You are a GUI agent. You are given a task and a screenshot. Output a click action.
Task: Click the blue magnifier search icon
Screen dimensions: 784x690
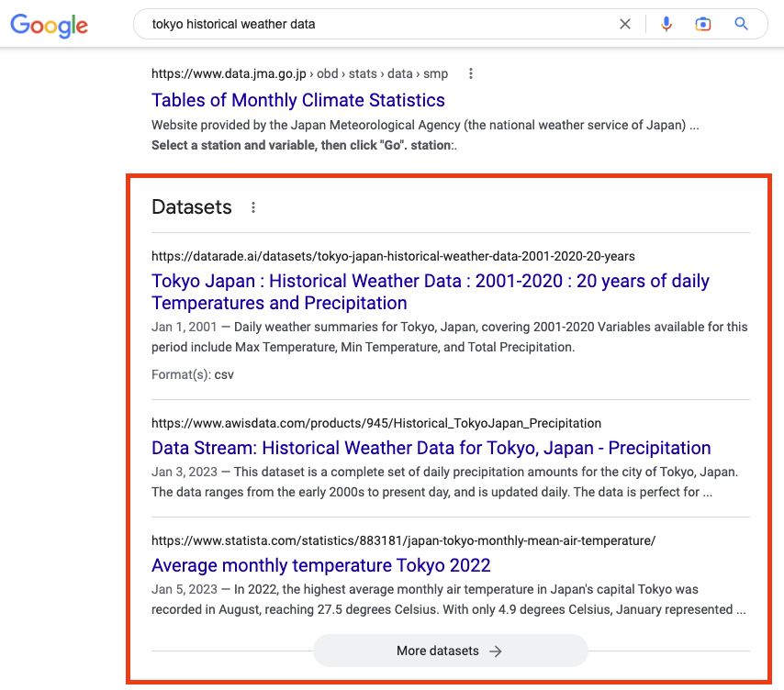[741, 24]
